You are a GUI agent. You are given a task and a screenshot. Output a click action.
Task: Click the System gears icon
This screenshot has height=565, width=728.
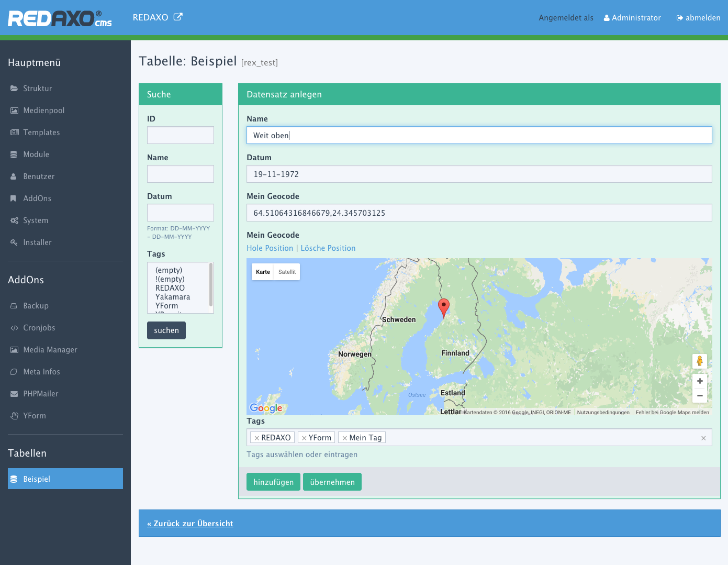(14, 220)
